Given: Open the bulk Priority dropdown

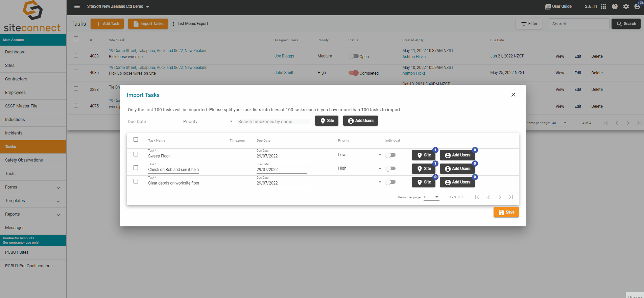Looking at the screenshot, I should point(208,122).
